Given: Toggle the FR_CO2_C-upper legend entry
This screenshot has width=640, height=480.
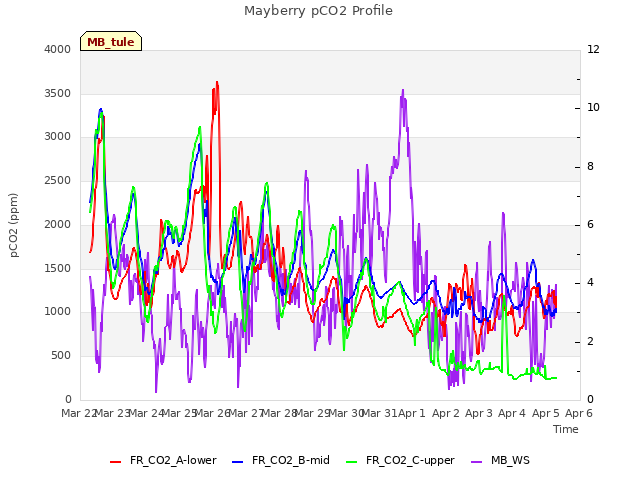Looking at the screenshot, I should click(x=400, y=460).
